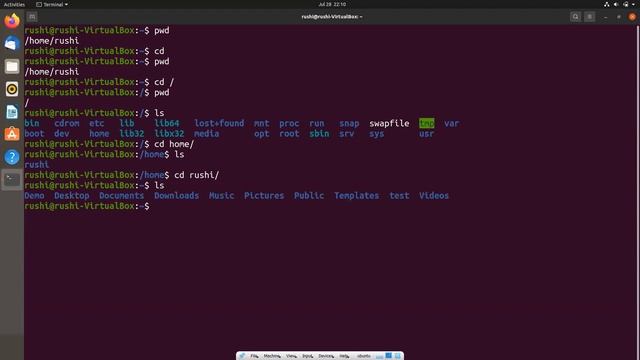This screenshot has height=360, width=640.
Task: Maximize the terminal window
Action: pyautogui.click(x=619, y=17)
